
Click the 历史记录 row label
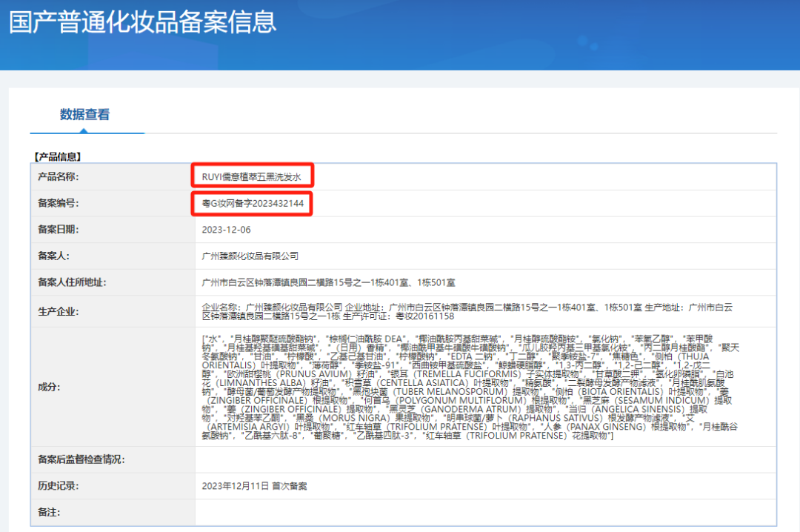59,486
